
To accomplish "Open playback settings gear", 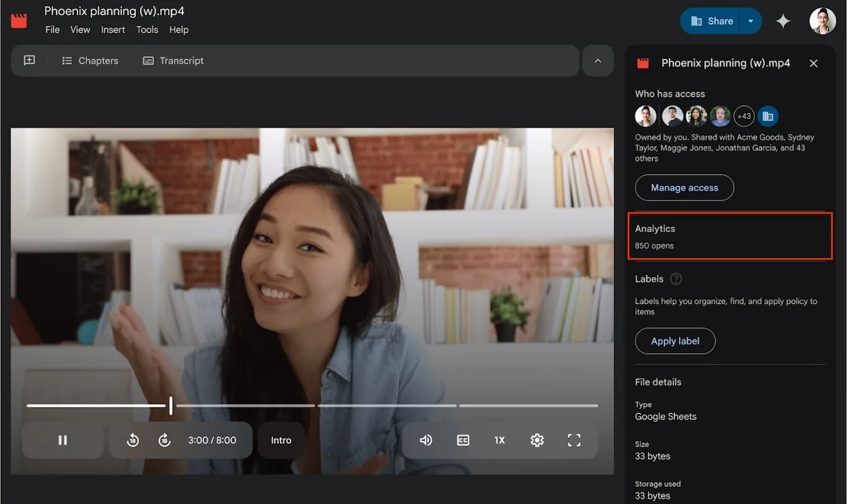I will (x=537, y=440).
